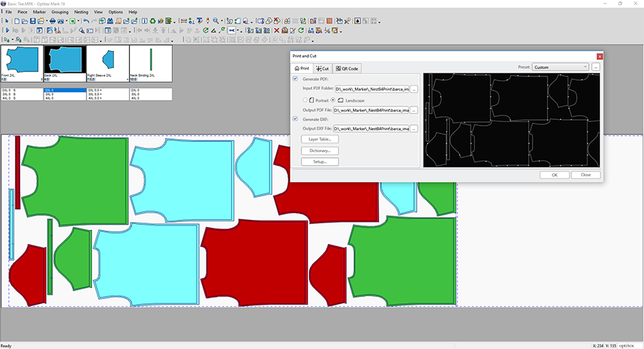Click the New file icon in toolbar

click(16, 21)
